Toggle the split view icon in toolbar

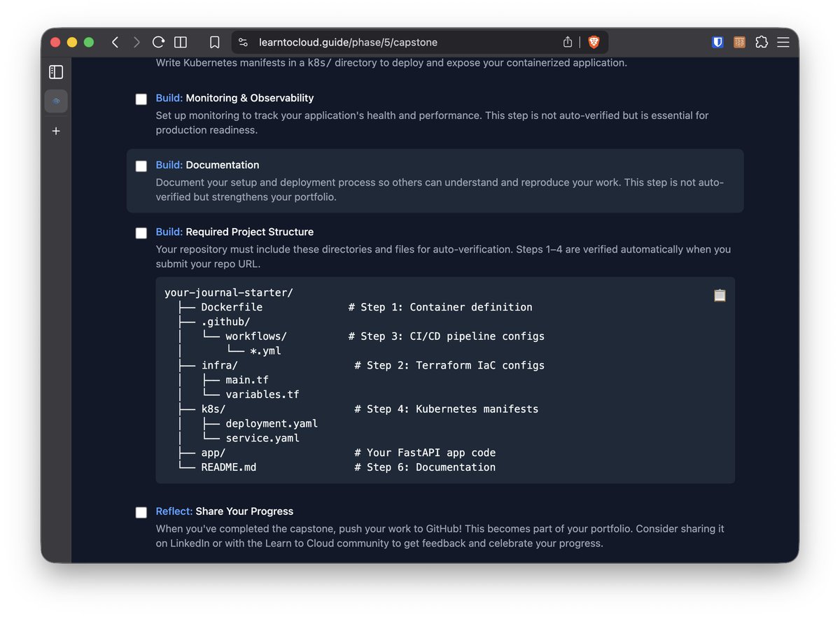pyautogui.click(x=180, y=42)
